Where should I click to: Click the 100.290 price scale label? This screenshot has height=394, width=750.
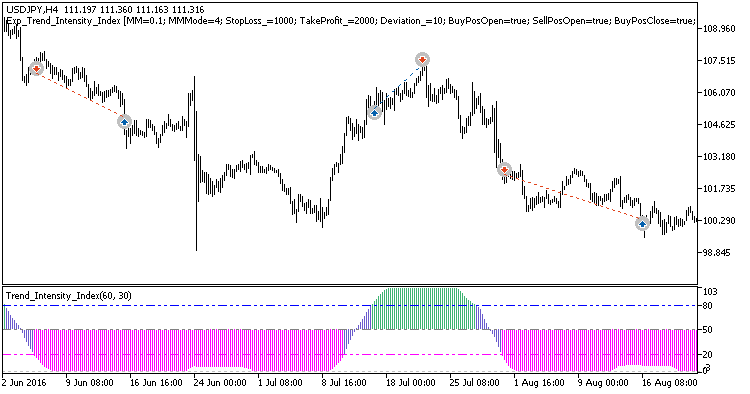click(719, 221)
